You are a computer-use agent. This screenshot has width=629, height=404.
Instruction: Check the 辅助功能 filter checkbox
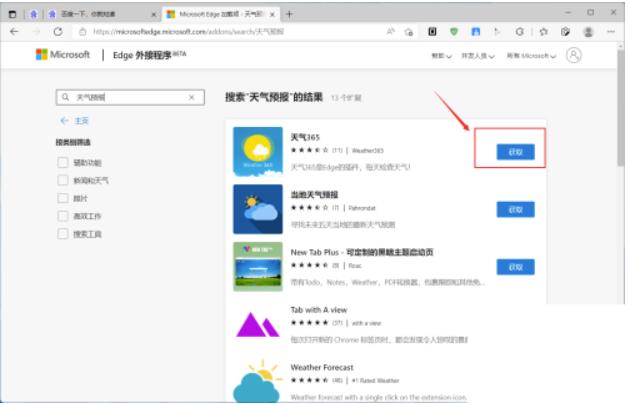click(63, 162)
